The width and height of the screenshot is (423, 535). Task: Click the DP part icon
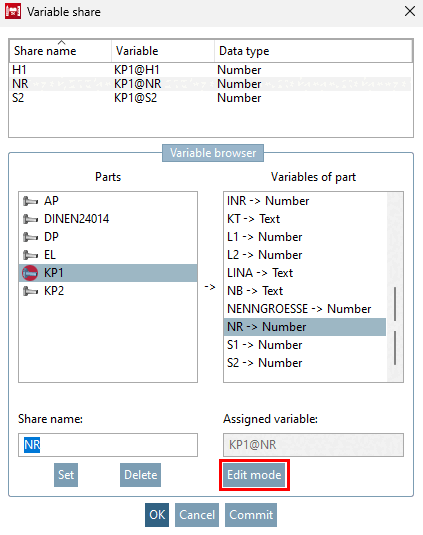click(30, 237)
